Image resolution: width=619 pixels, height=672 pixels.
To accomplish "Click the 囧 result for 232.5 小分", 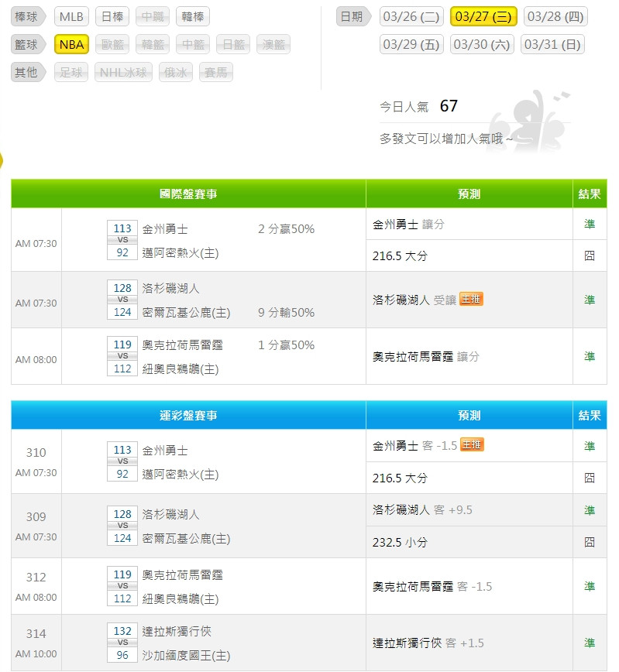I will [x=590, y=542].
